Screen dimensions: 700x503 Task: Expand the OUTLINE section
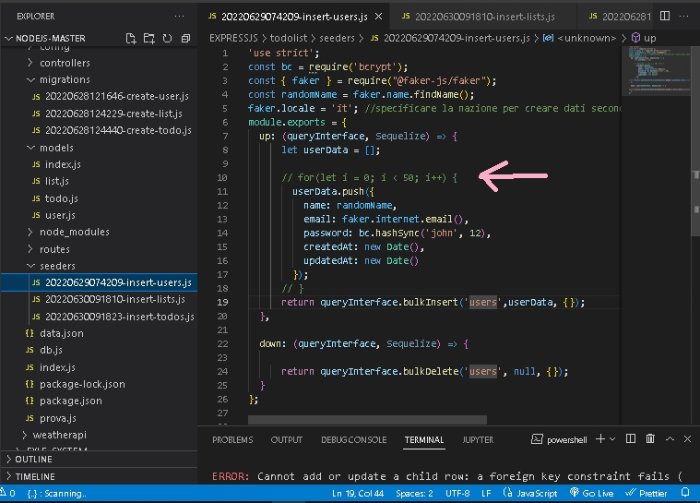pos(33,459)
